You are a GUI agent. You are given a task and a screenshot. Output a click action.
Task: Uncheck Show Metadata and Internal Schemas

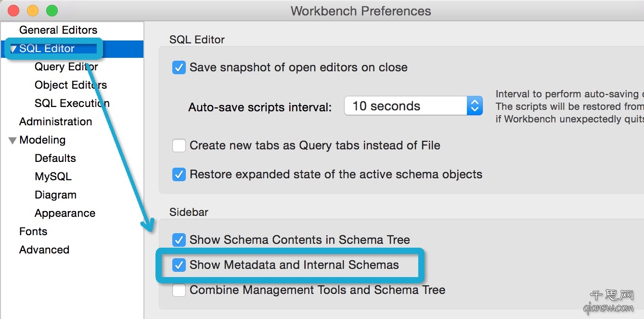point(179,265)
